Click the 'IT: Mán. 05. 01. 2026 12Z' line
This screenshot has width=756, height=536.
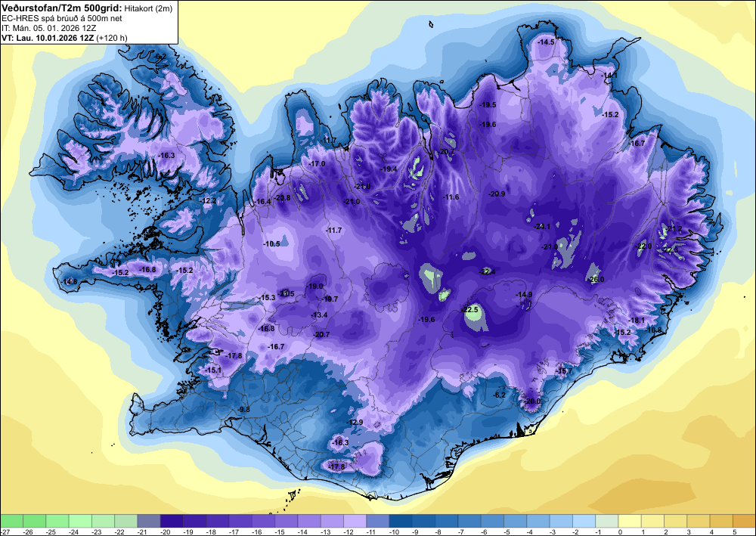48,28
